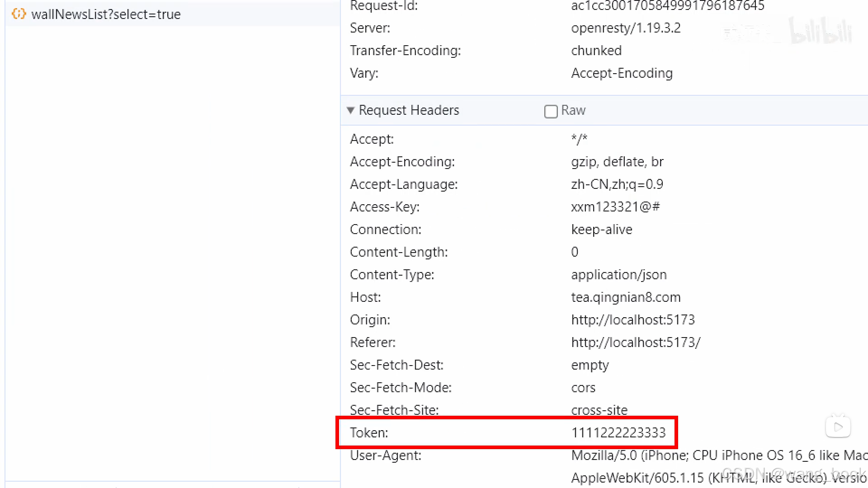
Task: Click the Token header name
Action: click(369, 433)
